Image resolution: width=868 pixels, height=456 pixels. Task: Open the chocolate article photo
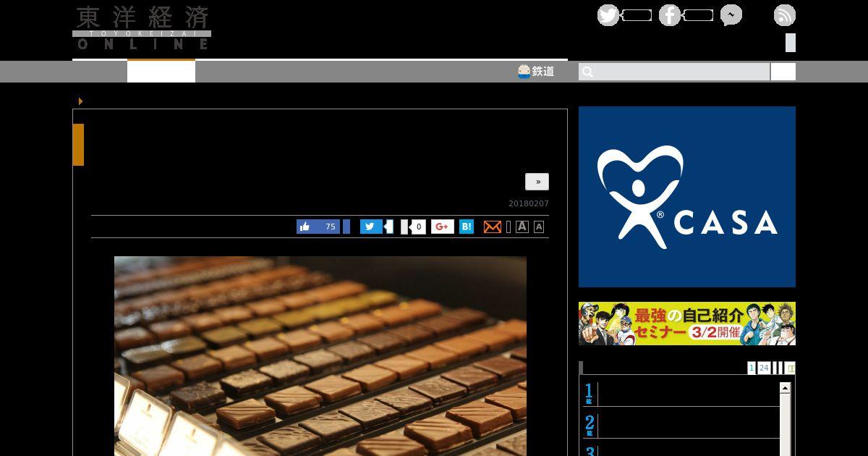(x=320, y=356)
